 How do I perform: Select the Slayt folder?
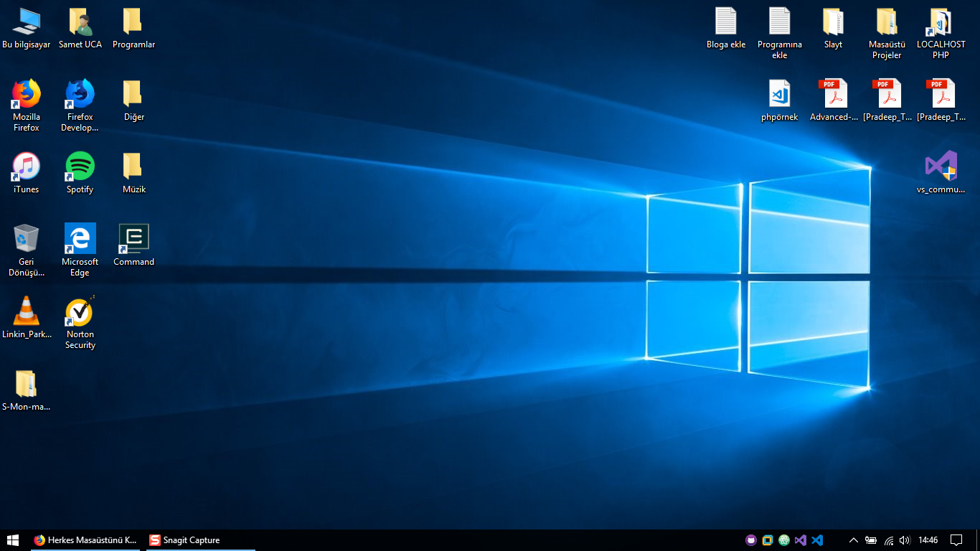tap(833, 27)
